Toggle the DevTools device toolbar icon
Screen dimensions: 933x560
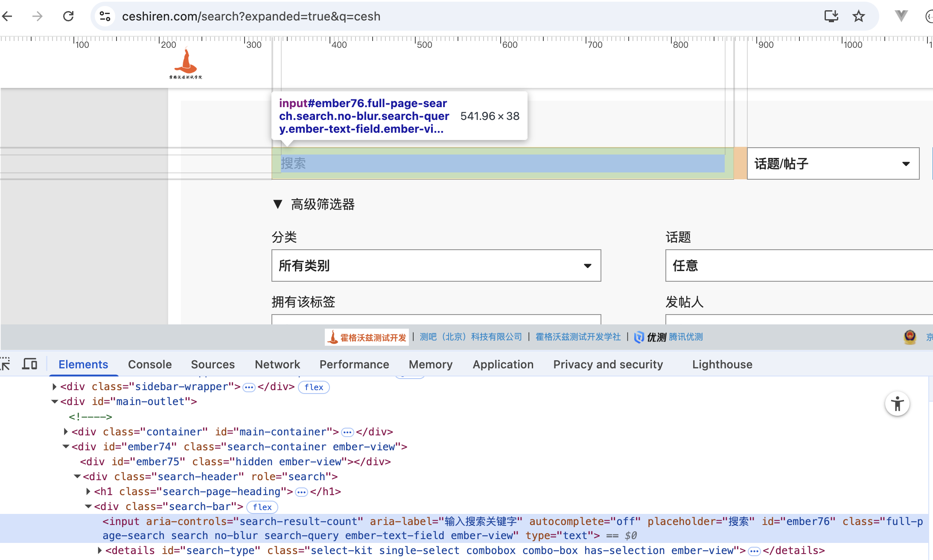pyautogui.click(x=30, y=364)
